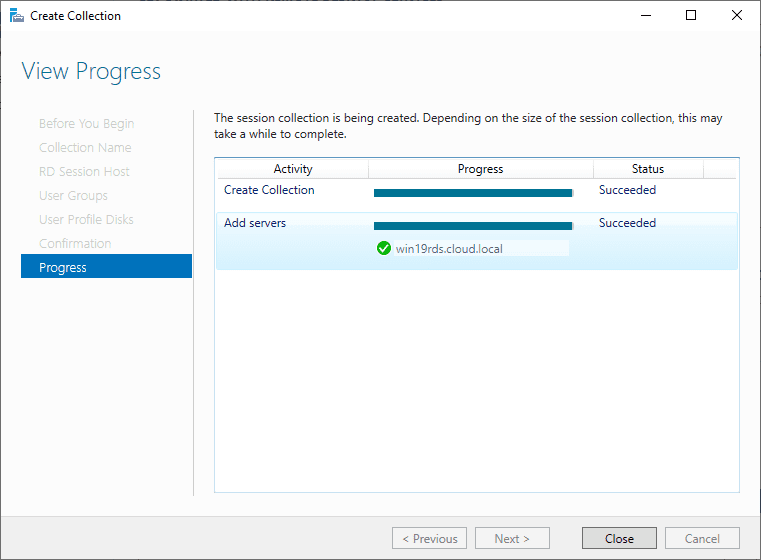The height and width of the screenshot is (560, 761).
Task: Open the Collection Name step
Action: coord(85,147)
